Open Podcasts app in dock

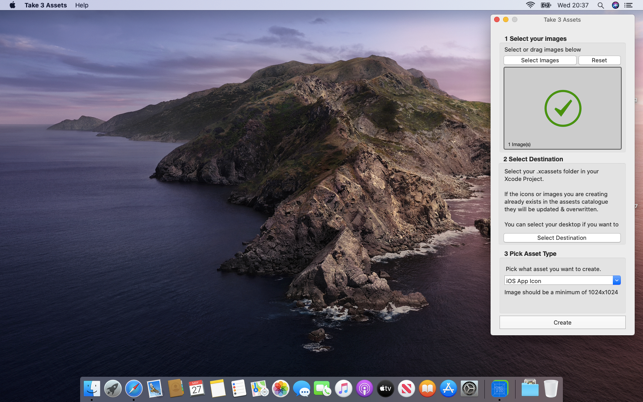coord(364,388)
